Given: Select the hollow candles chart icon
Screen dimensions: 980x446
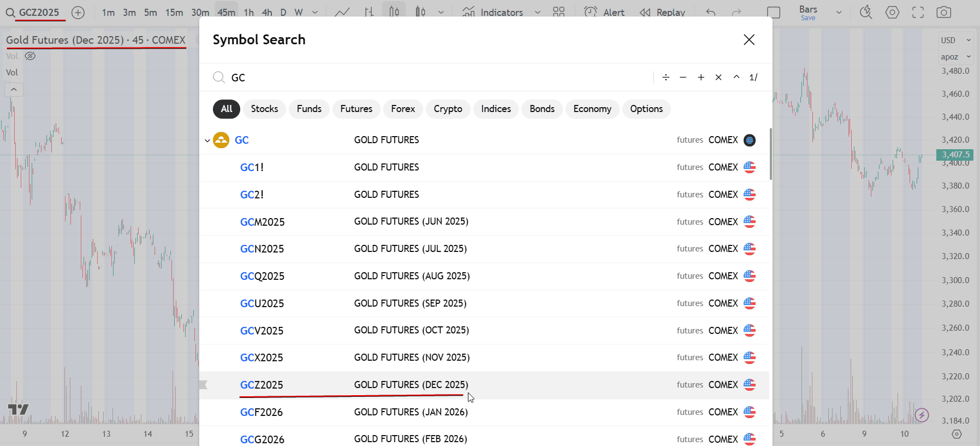Looking at the screenshot, I should click(x=420, y=12).
